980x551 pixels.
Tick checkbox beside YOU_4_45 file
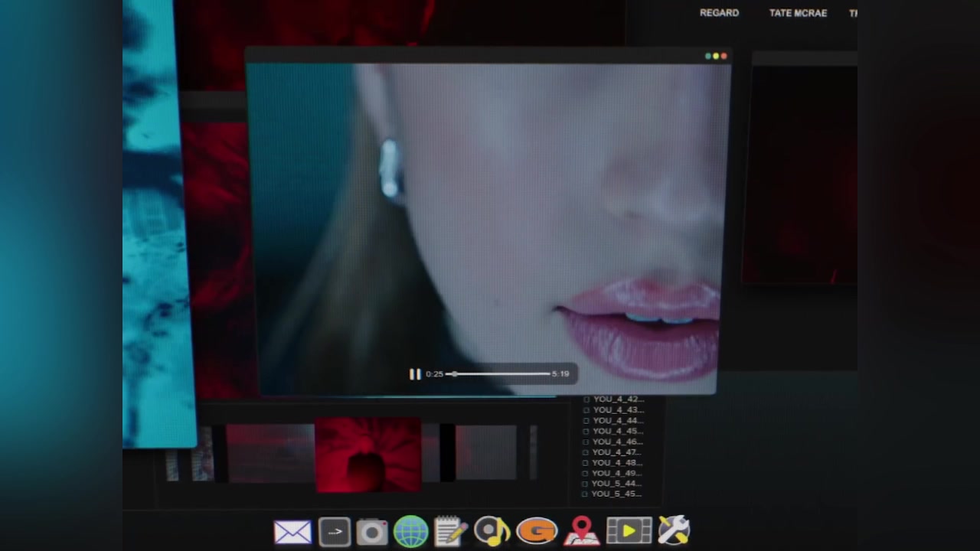[x=586, y=432]
